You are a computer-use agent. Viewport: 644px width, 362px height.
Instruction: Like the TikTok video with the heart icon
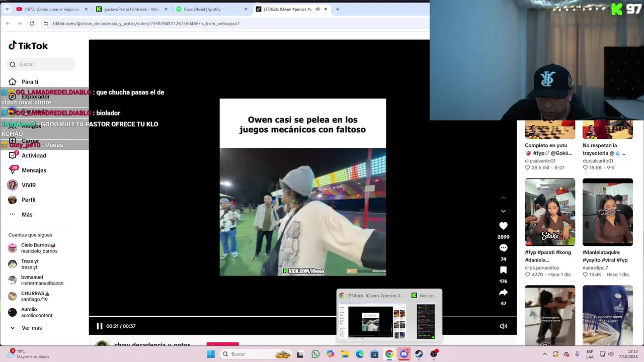click(503, 226)
